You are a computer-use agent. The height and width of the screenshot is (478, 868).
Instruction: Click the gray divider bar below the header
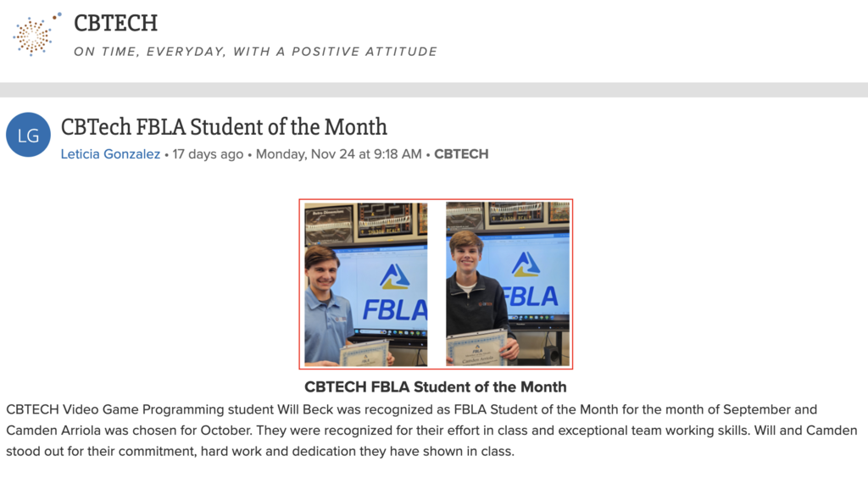[x=434, y=90]
